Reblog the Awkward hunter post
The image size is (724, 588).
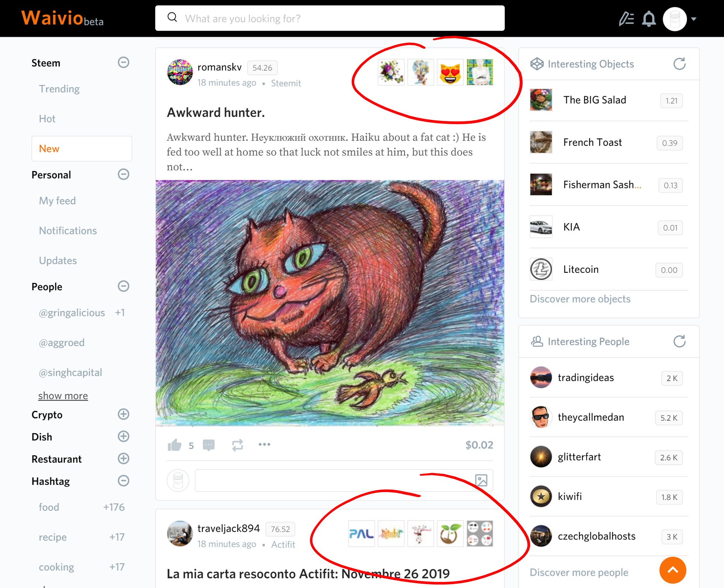237,445
